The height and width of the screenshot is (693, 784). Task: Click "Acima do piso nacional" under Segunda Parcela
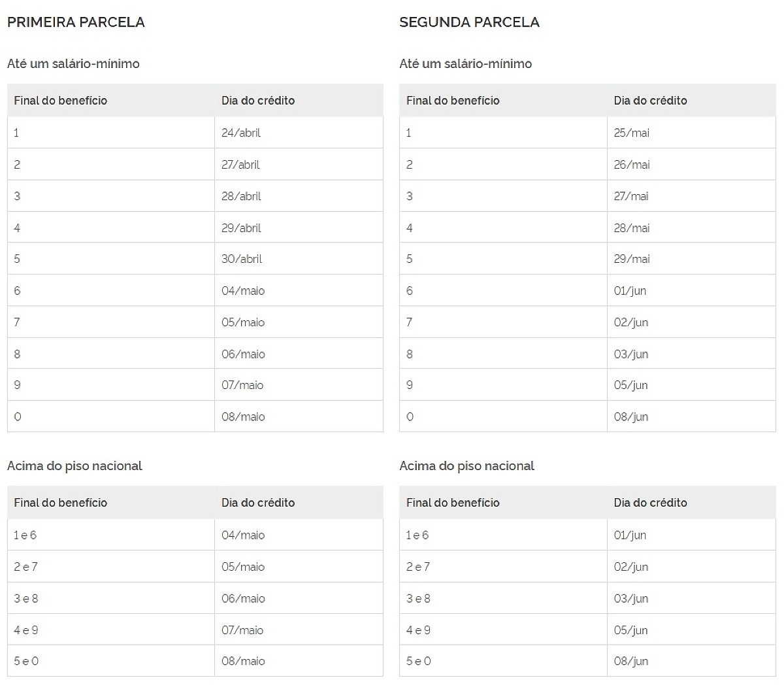[466, 465]
